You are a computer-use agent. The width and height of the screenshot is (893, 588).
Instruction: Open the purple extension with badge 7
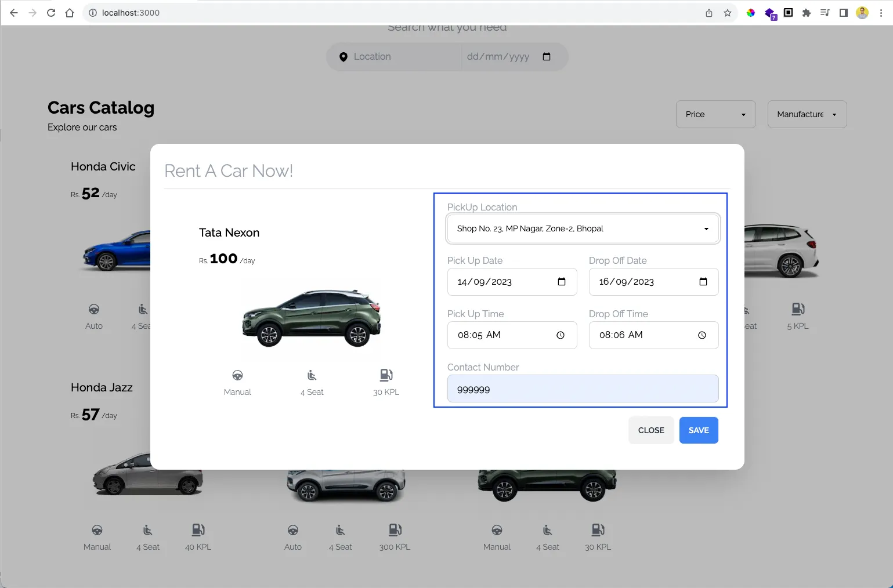pos(770,13)
